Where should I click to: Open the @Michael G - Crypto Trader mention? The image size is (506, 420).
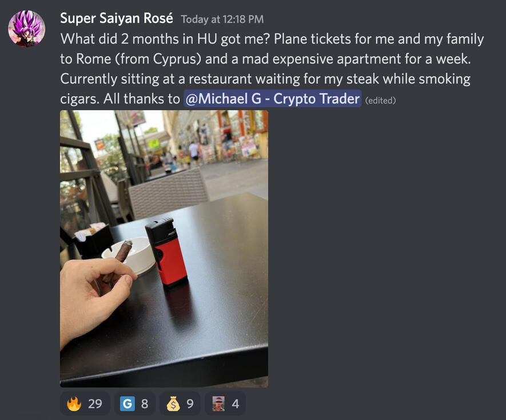[272, 99]
